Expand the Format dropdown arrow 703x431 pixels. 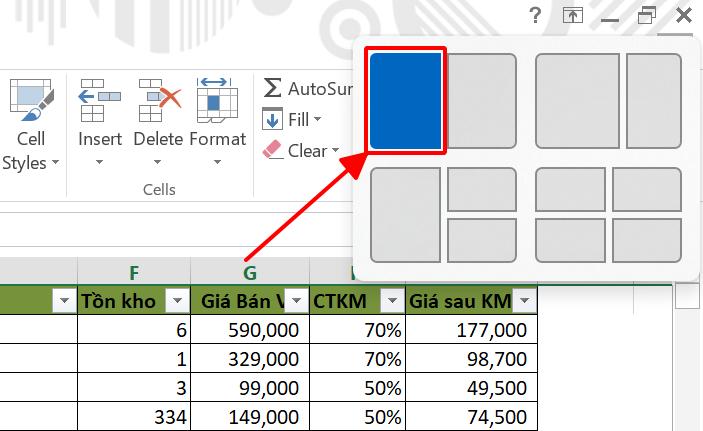(217, 162)
